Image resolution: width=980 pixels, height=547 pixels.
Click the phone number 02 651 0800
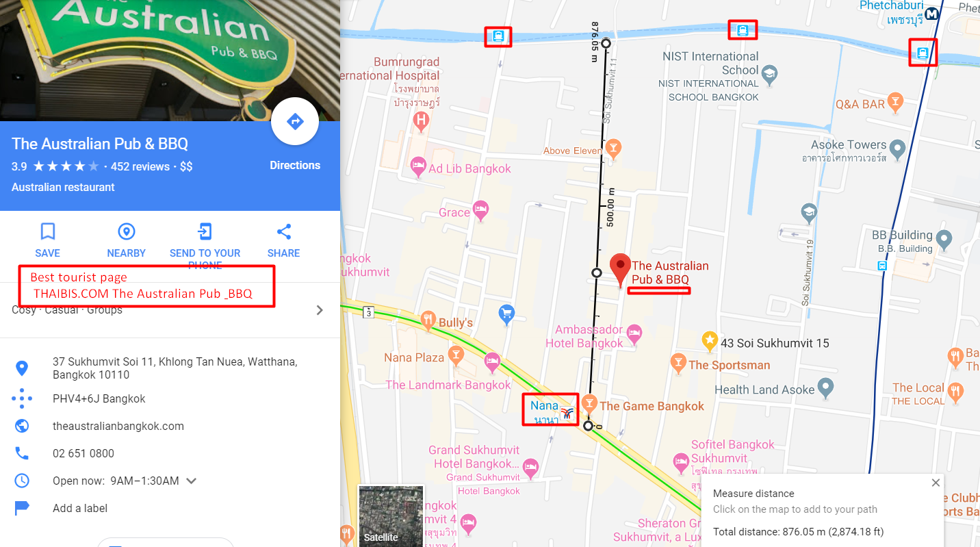tap(83, 453)
